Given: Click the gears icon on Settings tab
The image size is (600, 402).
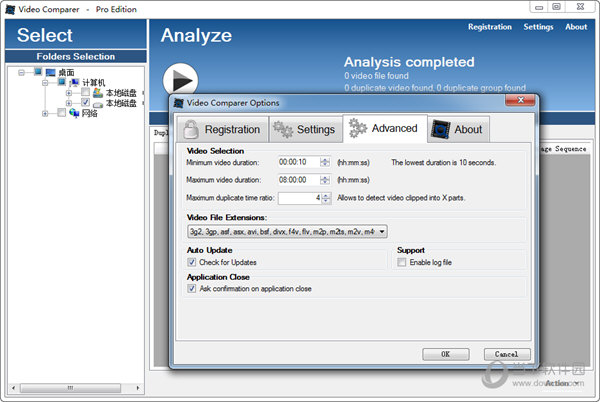Looking at the screenshot, I should 283,129.
